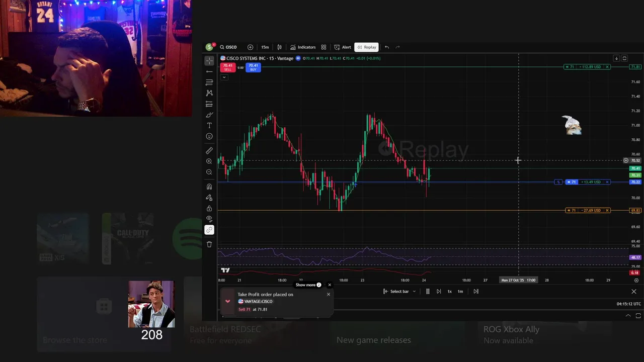The height and width of the screenshot is (362, 644).
Task: Step replay forward one bar
Action: pos(439,292)
